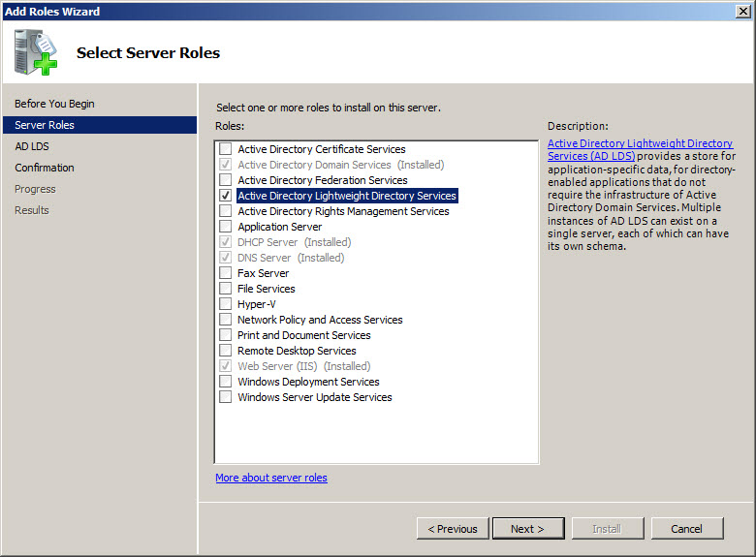The image size is (756, 557).
Task: Enable Print and Document Services checkbox
Action: pyautogui.click(x=225, y=335)
